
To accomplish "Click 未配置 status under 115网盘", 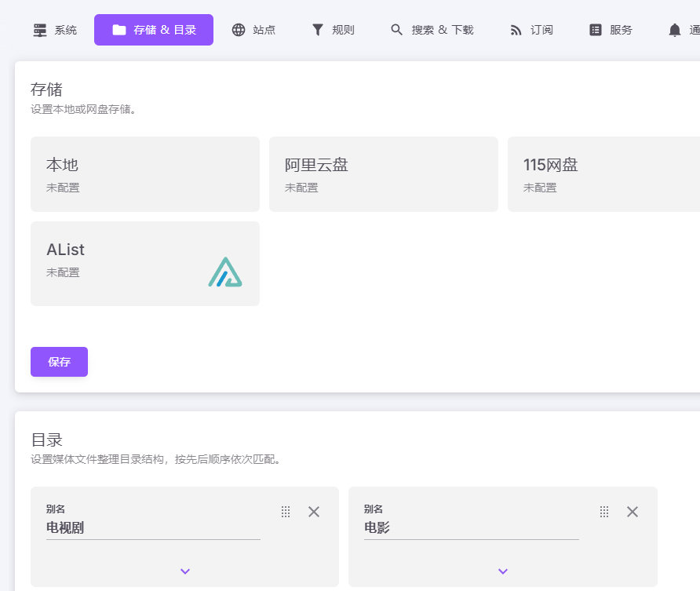I will [x=540, y=188].
